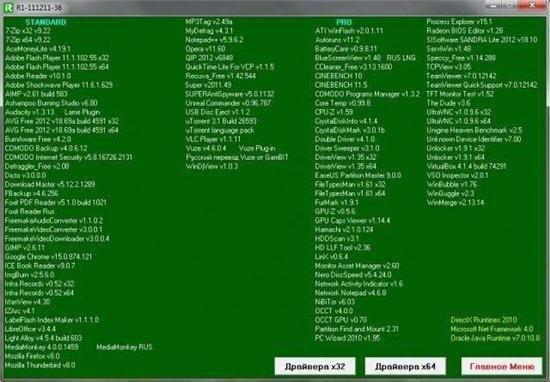Pick HDDScan v3.1
This screenshot has width=550, height=382.
pos(337,239)
